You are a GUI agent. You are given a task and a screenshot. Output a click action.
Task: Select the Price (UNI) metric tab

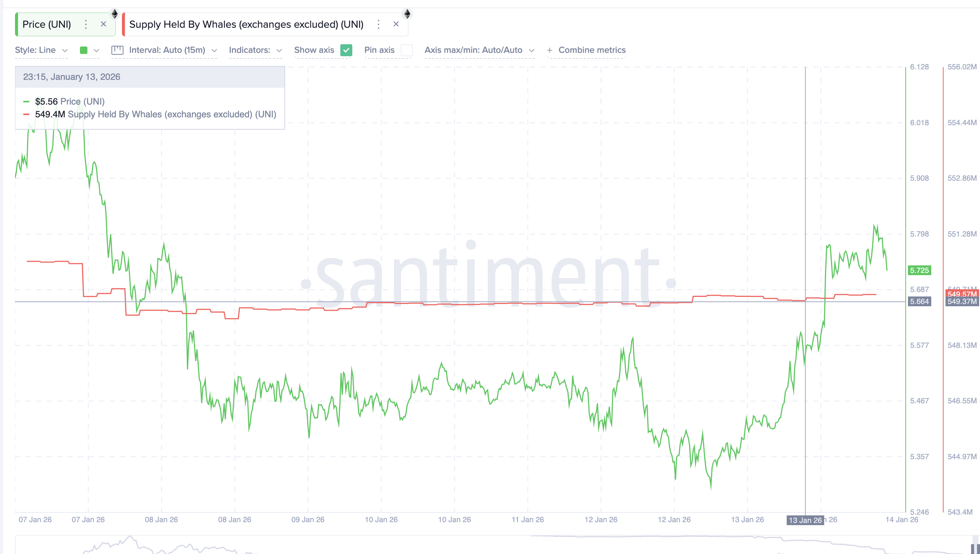coord(47,24)
